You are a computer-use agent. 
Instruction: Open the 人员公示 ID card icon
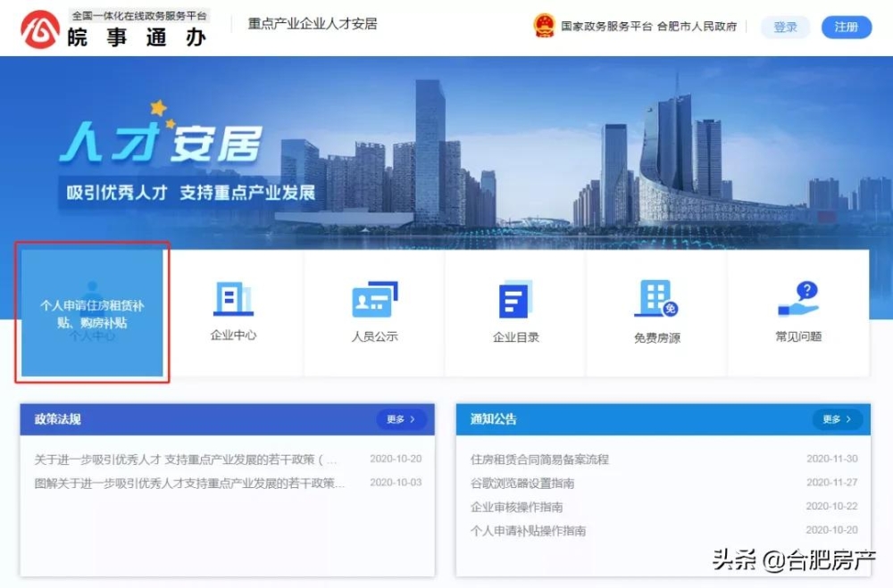(375, 299)
